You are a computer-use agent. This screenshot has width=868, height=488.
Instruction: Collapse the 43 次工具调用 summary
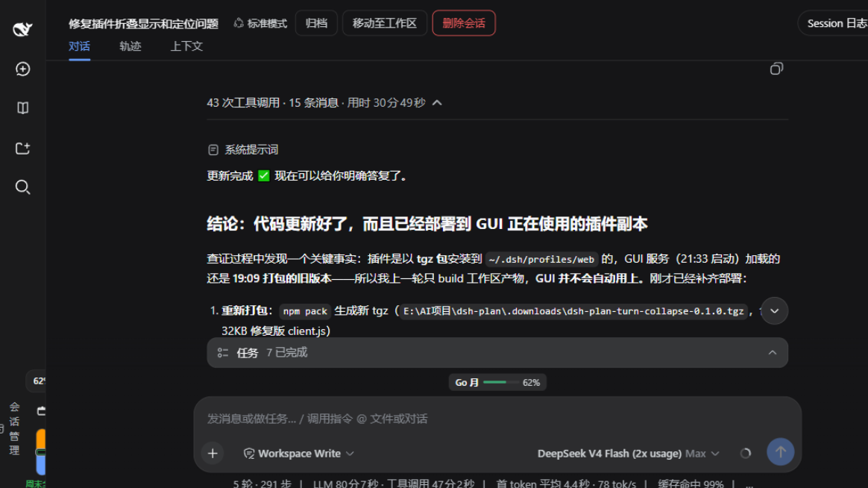pos(324,102)
